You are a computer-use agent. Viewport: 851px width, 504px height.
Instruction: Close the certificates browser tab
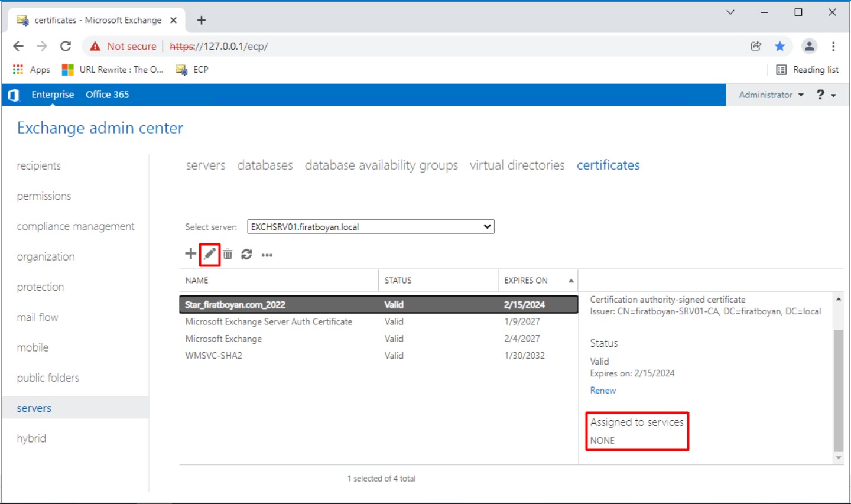(x=173, y=20)
